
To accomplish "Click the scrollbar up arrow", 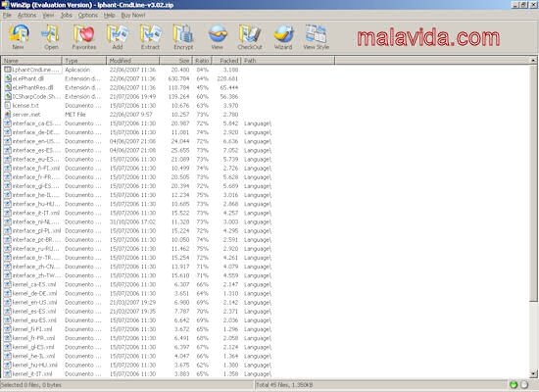I will (x=533, y=60).
